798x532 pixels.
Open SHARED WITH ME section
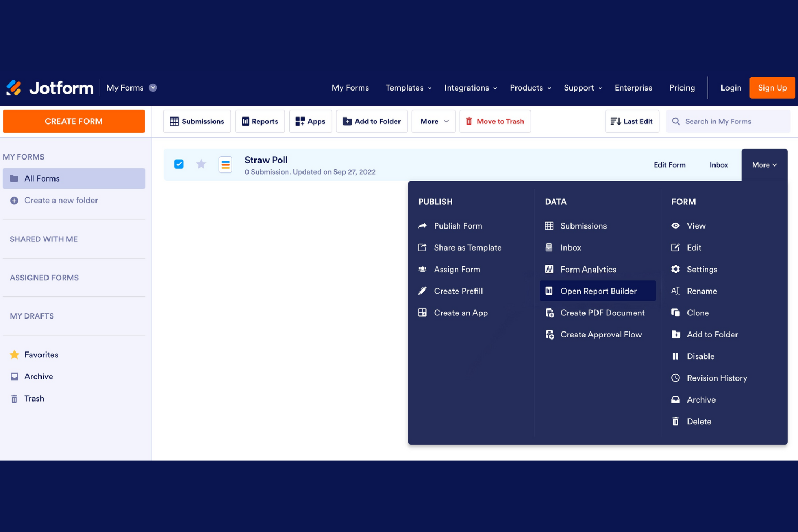click(44, 239)
